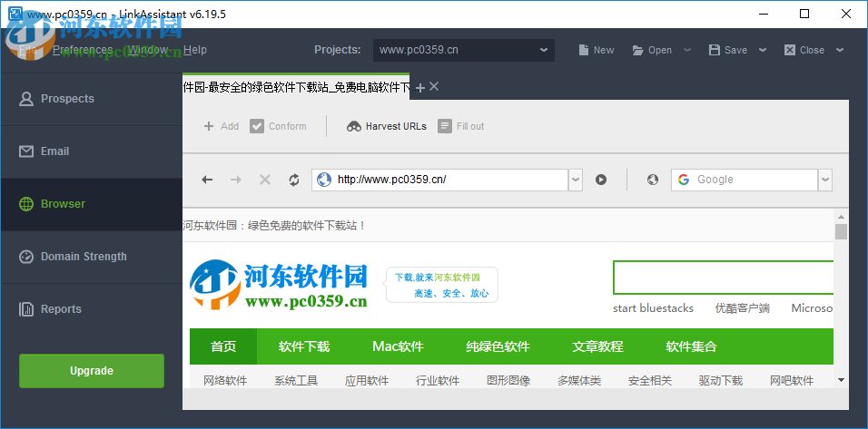This screenshot has height=429, width=868.
Task: Click the 优酷客户端 search suggestion
Action: click(x=742, y=308)
